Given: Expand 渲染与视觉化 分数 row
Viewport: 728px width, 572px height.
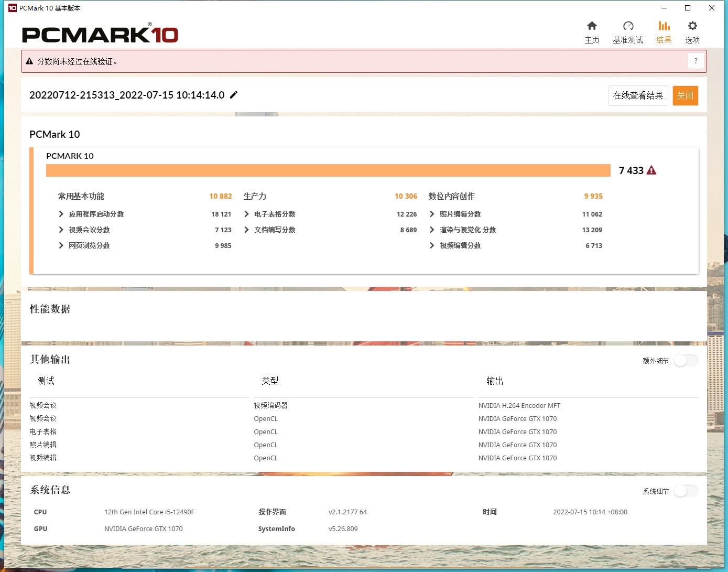Looking at the screenshot, I should 432,230.
